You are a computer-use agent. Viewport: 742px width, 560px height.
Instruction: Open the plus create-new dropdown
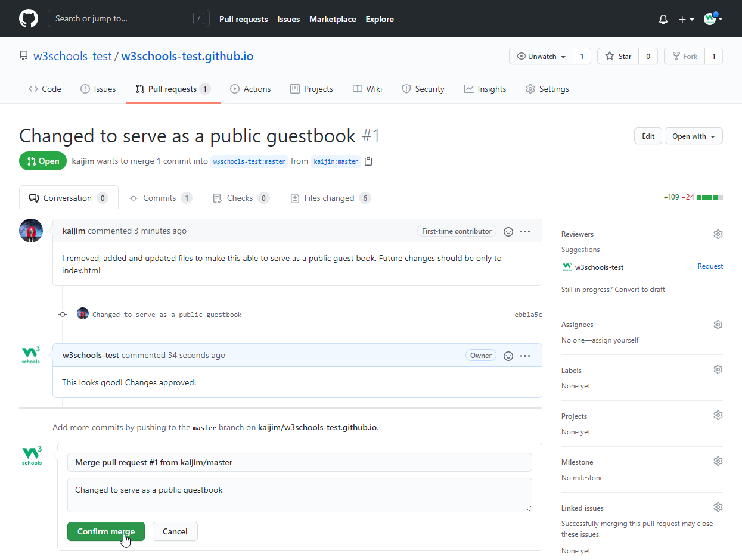click(686, 19)
